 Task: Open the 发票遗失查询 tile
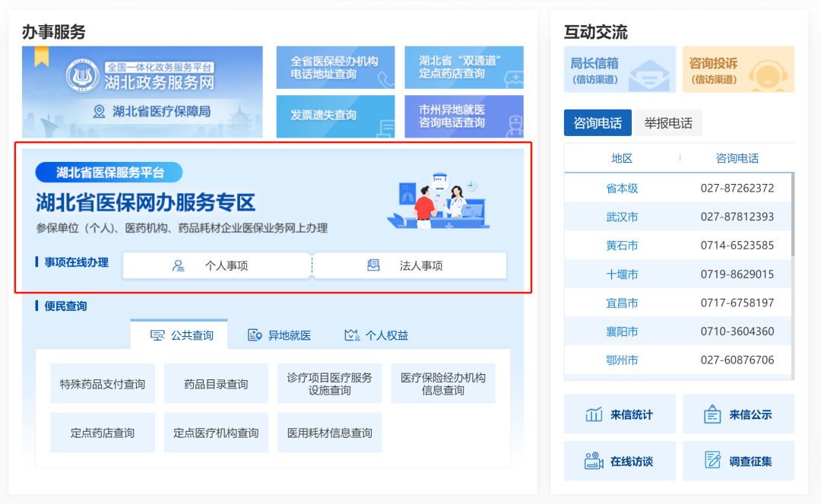[336, 116]
